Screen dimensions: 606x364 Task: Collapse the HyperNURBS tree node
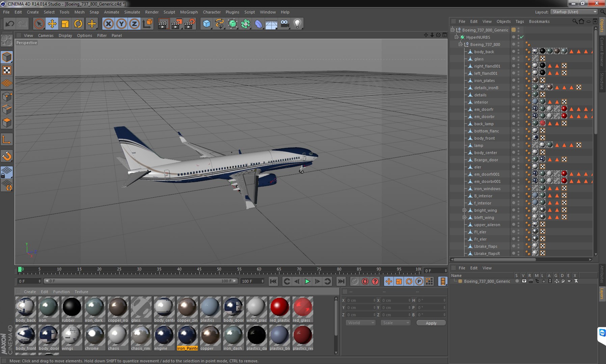click(457, 37)
